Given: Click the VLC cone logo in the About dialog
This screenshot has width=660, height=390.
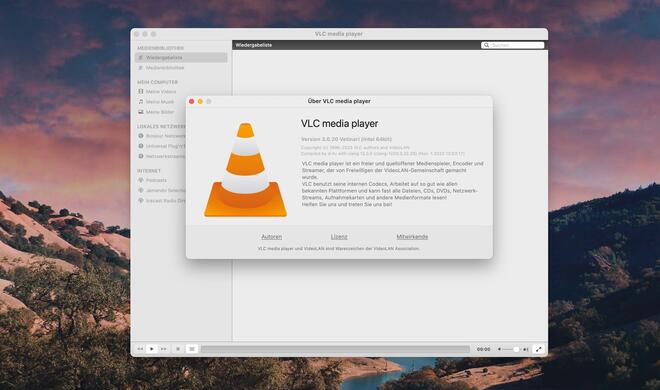Looking at the screenshot, I should pyautogui.click(x=245, y=170).
